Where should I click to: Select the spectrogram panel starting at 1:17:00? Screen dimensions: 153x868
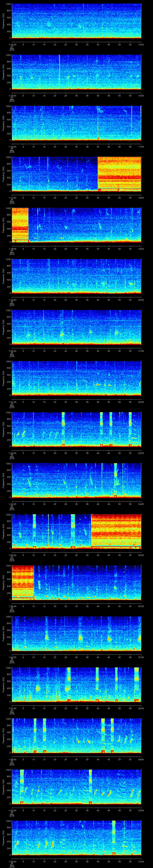coord(77,174)
